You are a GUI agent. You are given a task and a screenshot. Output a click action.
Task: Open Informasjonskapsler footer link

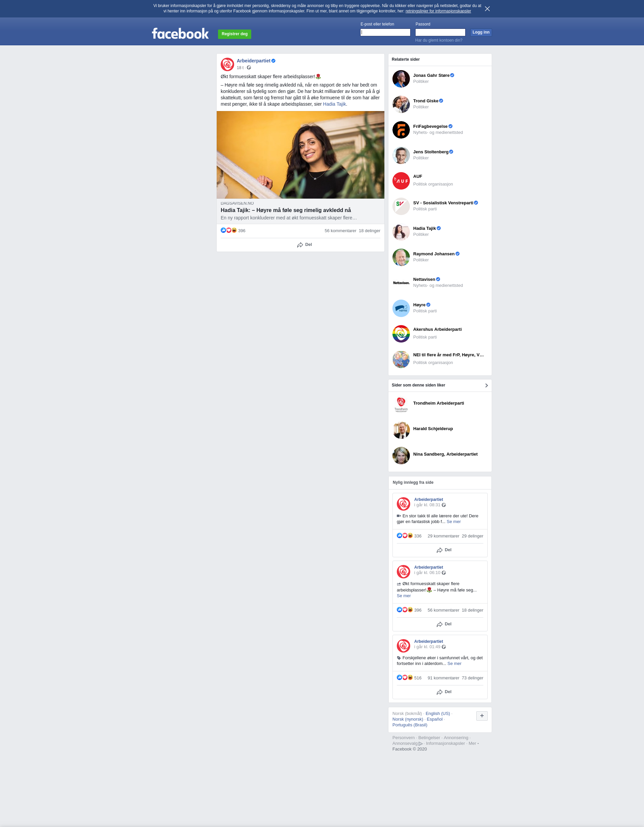[x=445, y=743]
